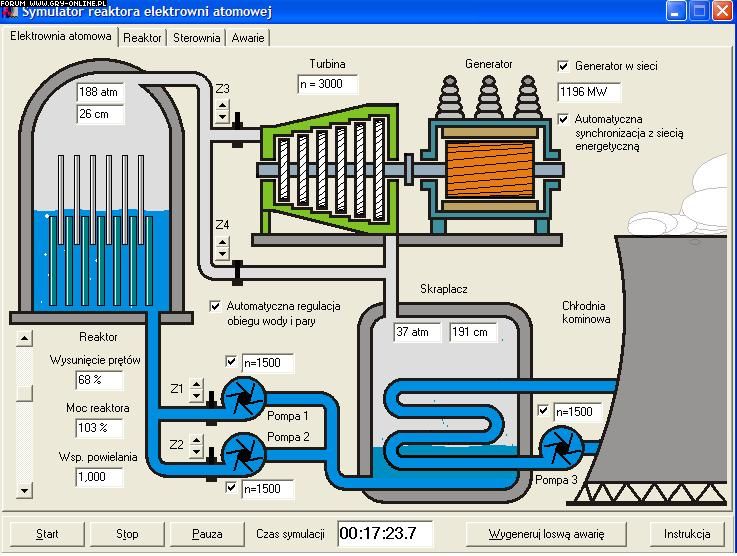Click Wsp. powielania 1,000 field
Image resolution: width=737 pixels, height=556 pixels.
point(99,477)
